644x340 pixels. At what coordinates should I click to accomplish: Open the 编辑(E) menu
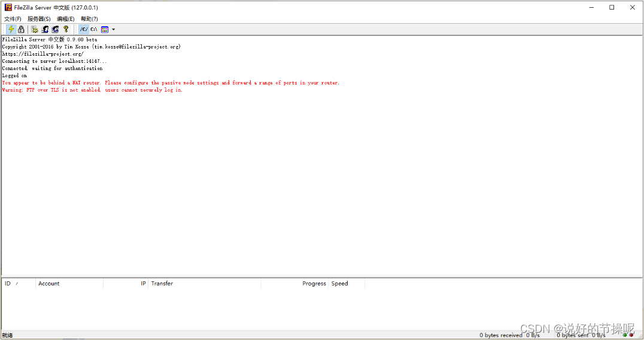(x=66, y=19)
